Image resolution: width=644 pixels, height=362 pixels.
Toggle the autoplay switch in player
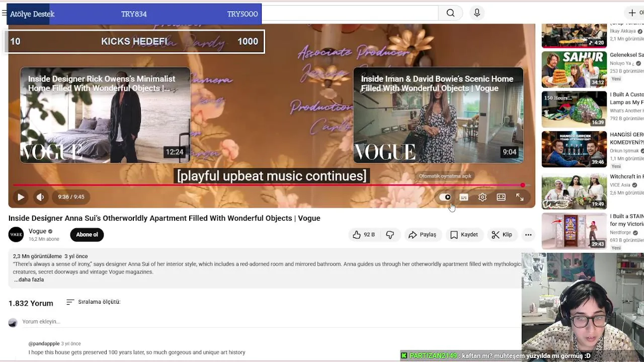click(x=445, y=197)
